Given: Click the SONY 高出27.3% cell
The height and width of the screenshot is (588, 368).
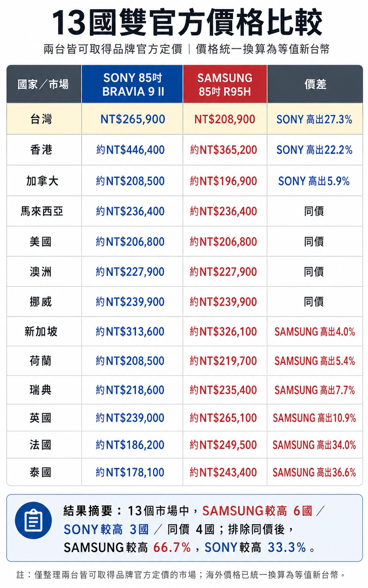Looking at the screenshot, I should click(314, 119).
